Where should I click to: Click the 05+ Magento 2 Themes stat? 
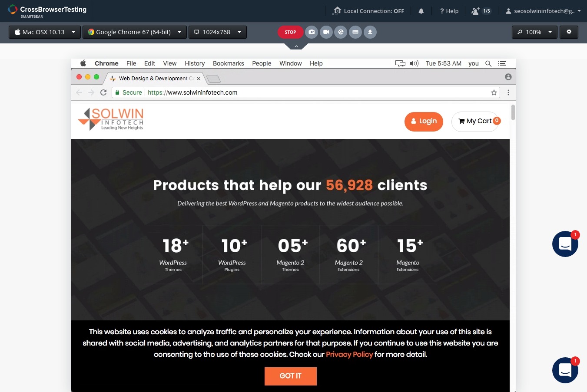click(291, 254)
